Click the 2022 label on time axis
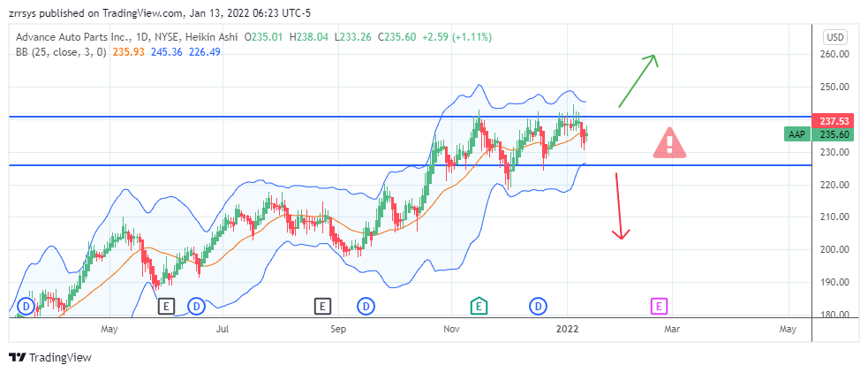 [x=568, y=329]
